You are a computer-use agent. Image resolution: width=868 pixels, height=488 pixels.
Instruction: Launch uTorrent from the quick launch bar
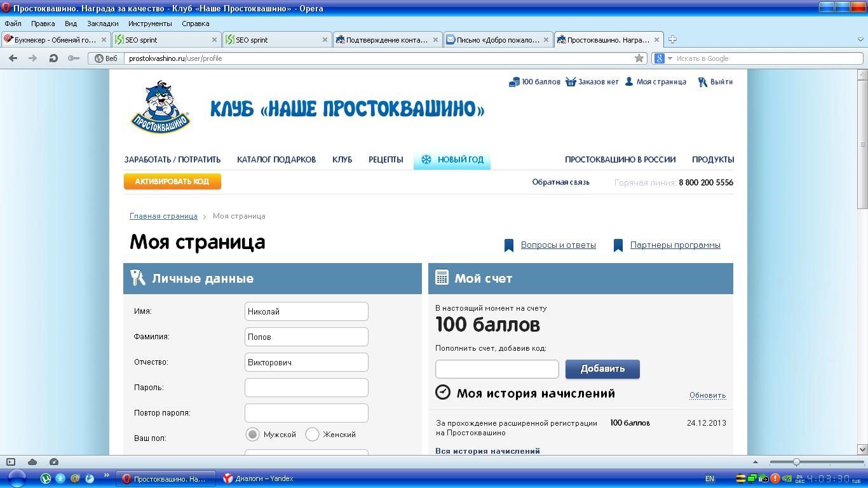pos(46,478)
